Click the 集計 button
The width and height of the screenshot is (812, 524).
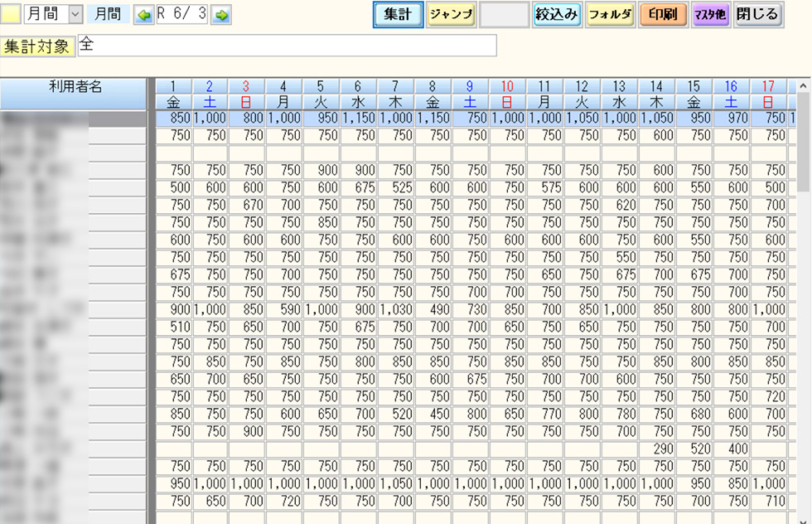pos(398,15)
